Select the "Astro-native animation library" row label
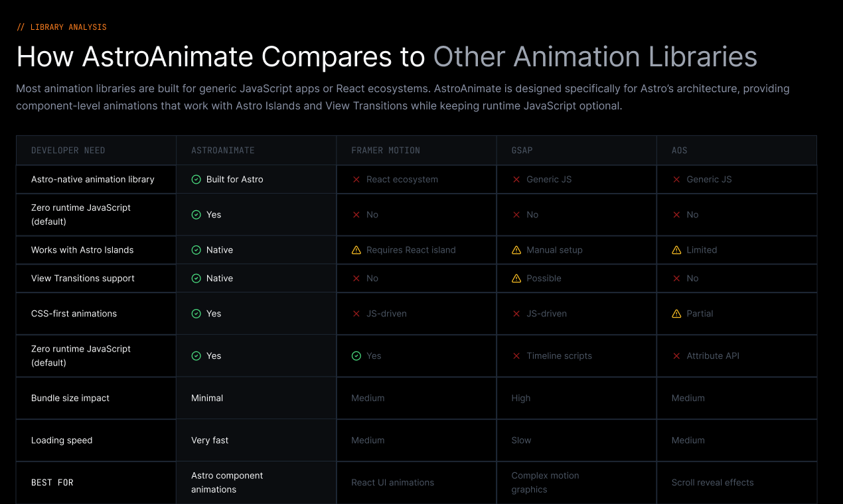Screen dimensions: 843x504 (x=93, y=179)
